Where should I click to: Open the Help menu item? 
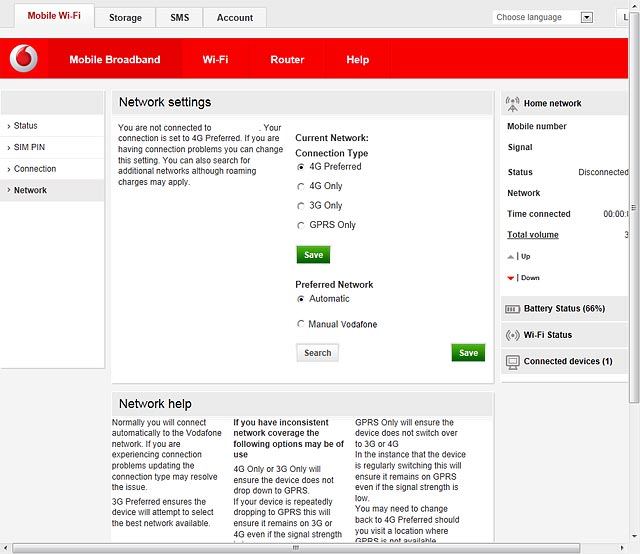pos(358,60)
